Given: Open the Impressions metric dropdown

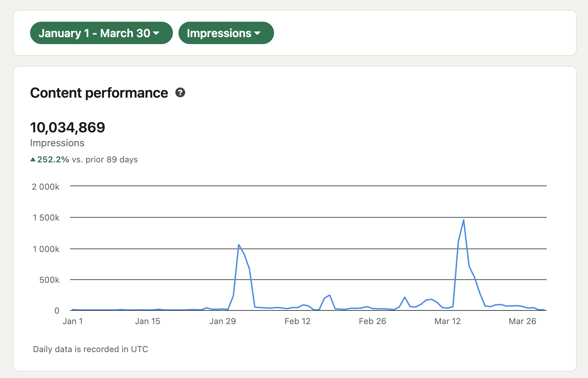Looking at the screenshot, I should [x=226, y=33].
